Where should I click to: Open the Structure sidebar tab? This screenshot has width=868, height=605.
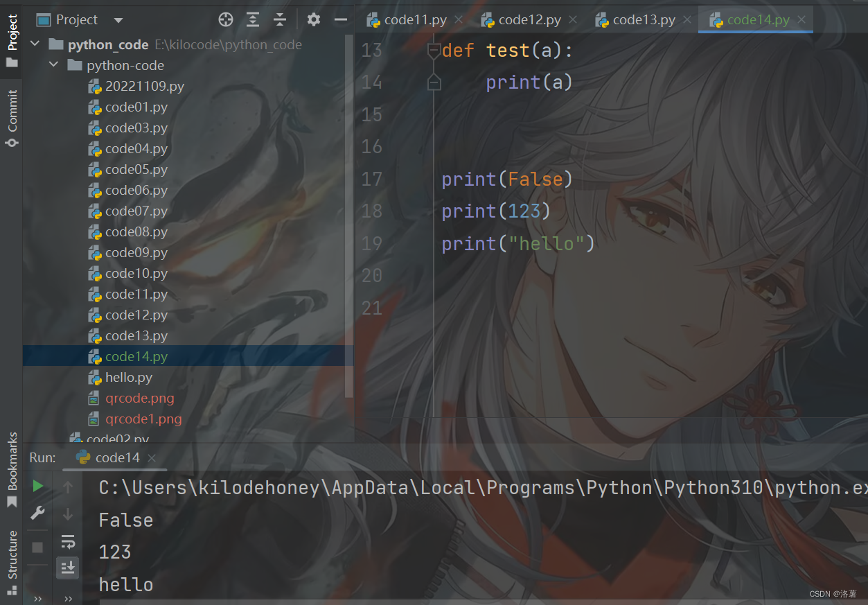tap(12, 563)
